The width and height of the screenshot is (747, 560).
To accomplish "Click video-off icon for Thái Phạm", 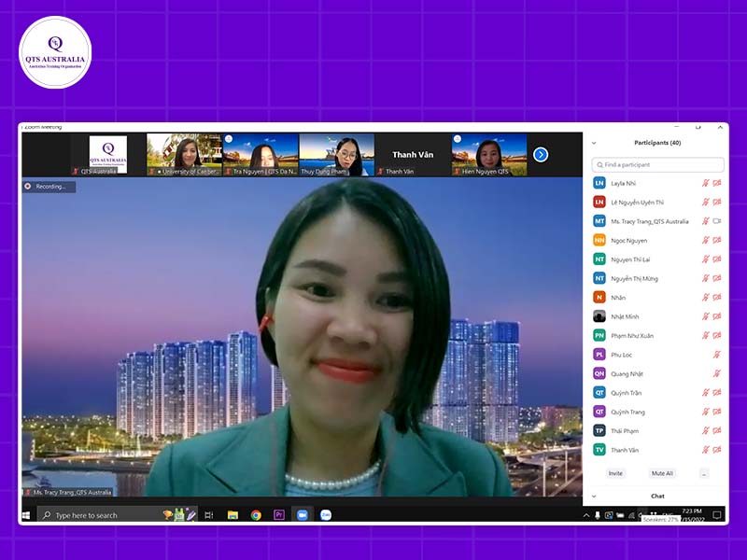I will click(717, 430).
